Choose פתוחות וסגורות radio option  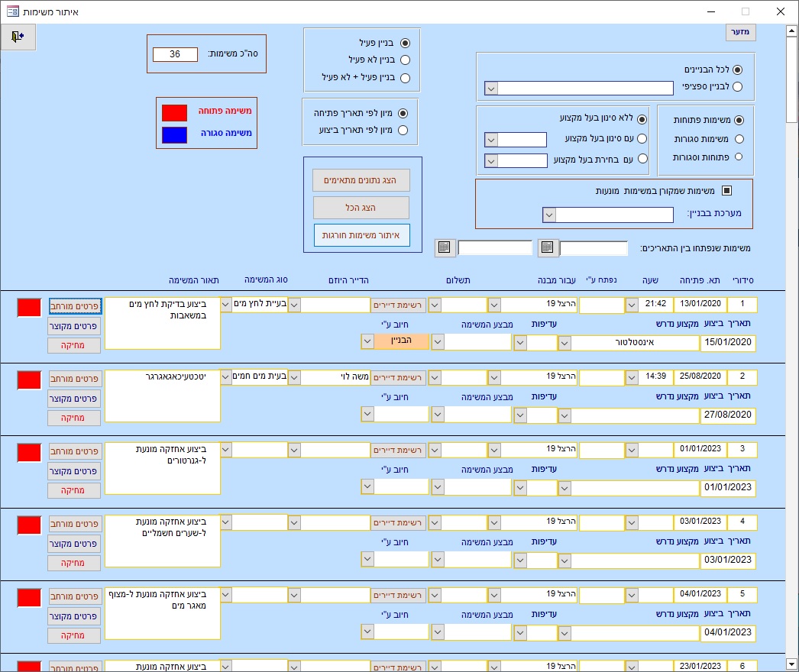pyautogui.click(x=739, y=157)
